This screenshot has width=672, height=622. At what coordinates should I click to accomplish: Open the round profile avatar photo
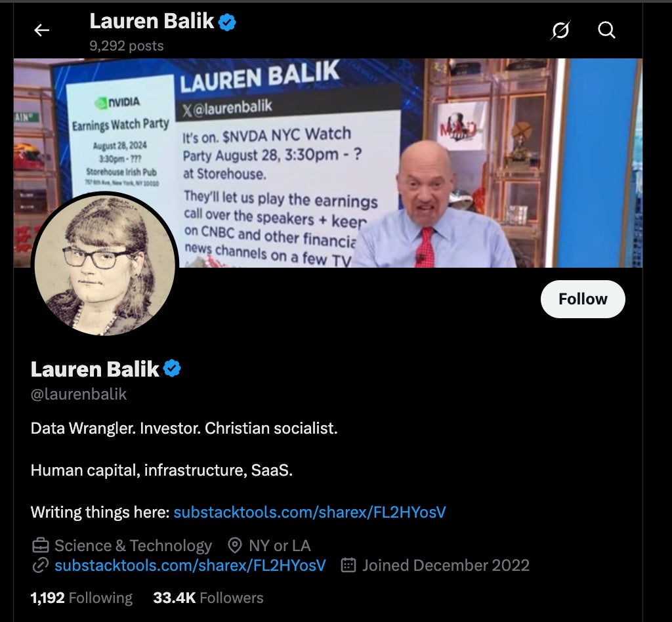(105, 264)
